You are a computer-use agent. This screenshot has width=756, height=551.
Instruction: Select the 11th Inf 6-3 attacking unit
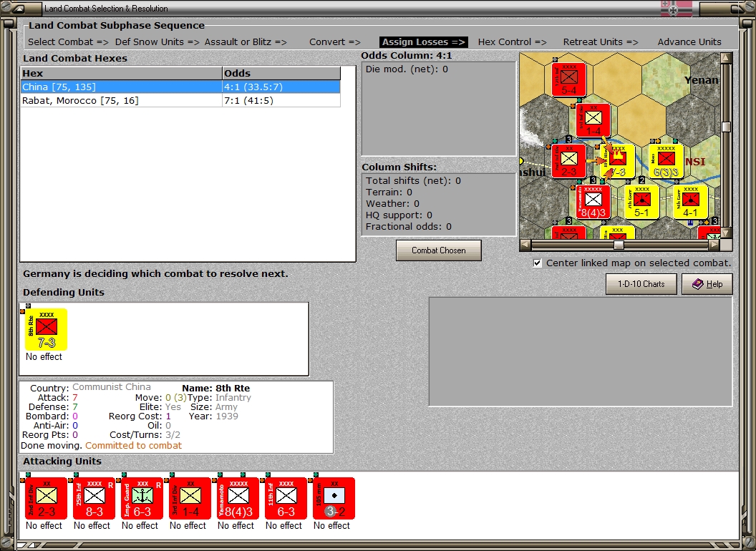pyautogui.click(x=286, y=499)
